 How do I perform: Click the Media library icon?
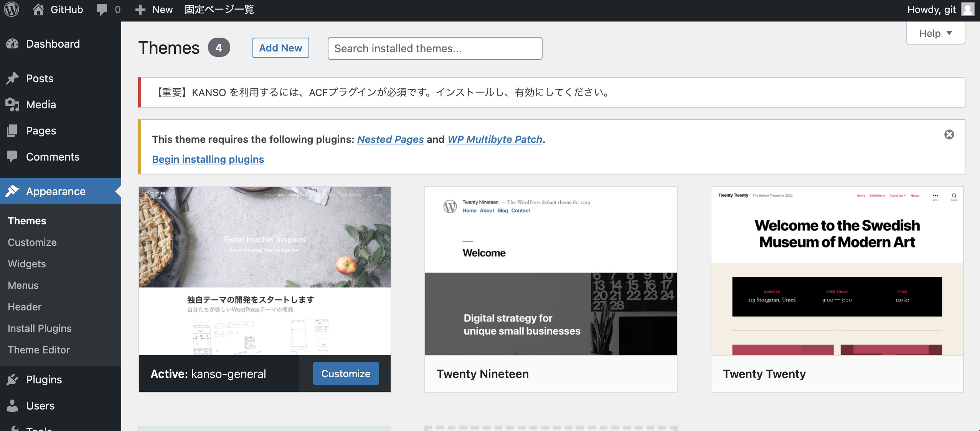click(x=12, y=104)
